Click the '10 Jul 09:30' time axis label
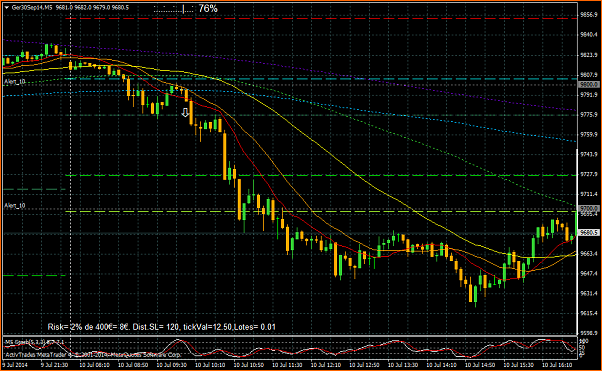 tap(172, 365)
